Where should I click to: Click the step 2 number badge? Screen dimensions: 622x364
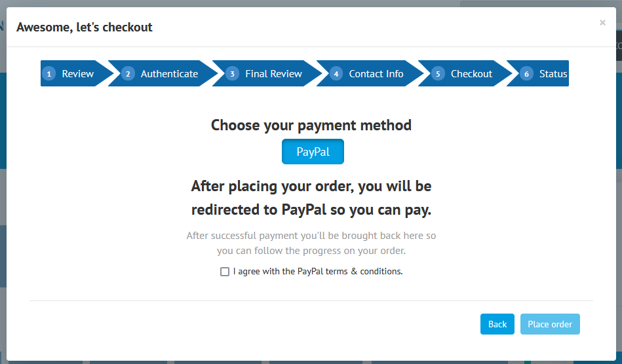128,74
